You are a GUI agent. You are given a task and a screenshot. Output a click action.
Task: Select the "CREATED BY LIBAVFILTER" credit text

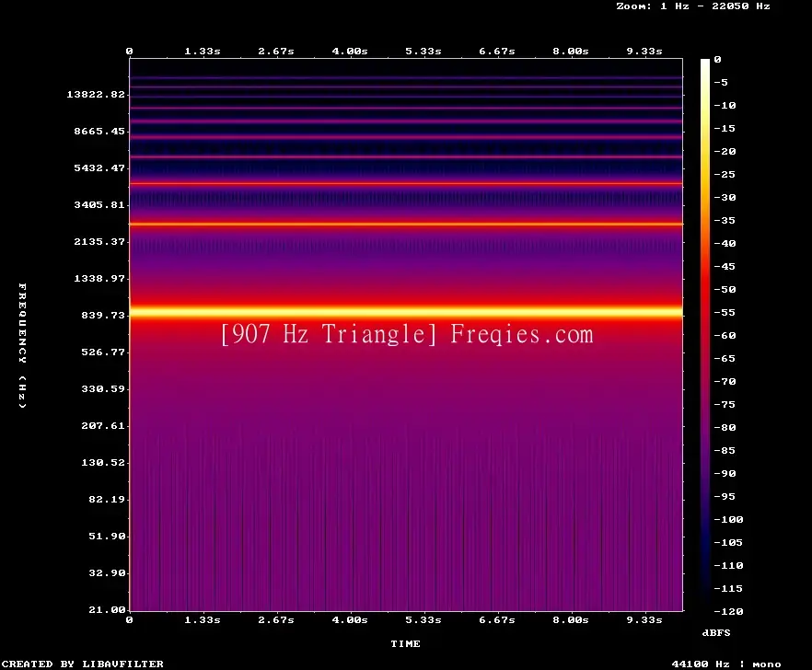click(82, 664)
